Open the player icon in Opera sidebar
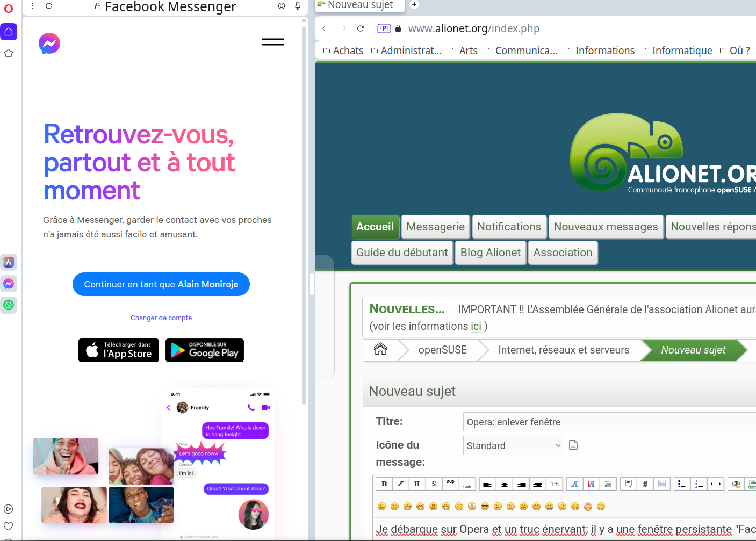Image resolution: width=756 pixels, height=541 pixels. click(x=9, y=509)
